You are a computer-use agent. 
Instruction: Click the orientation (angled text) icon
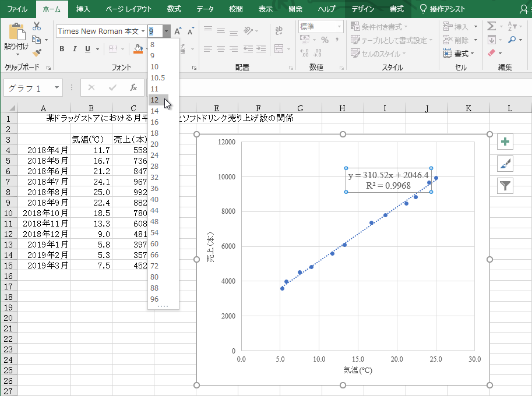pyautogui.click(x=248, y=31)
